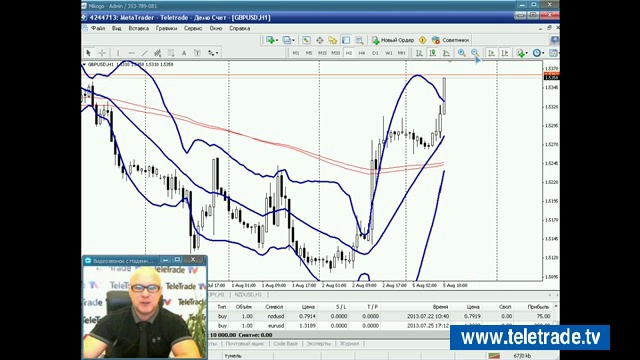640x360 pixels.
Task: Open the indicators list dropdown
Action: tap(522, 53)
